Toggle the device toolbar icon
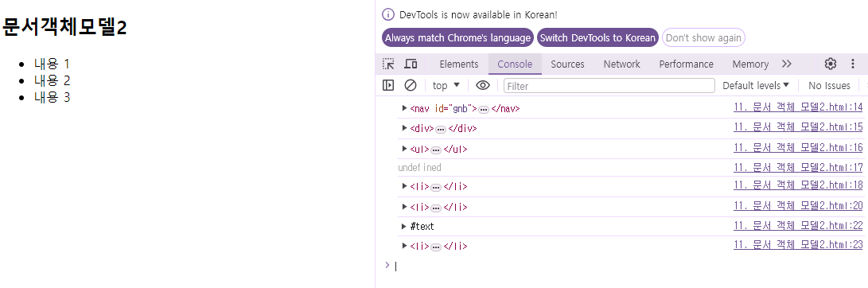 (x=411, y=64)
